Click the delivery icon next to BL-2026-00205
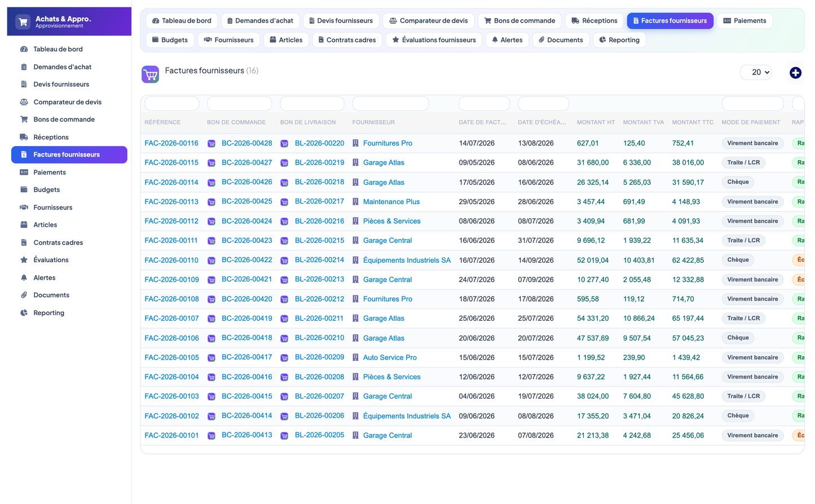This screenshot has height=504, width=815. (x=284, y=436)
